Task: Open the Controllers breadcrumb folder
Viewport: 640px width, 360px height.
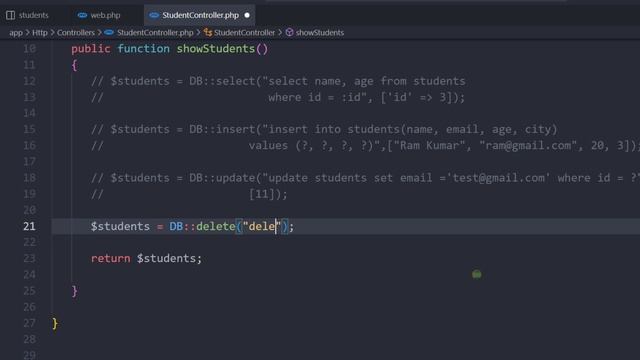Action: (x=76, y=33)
